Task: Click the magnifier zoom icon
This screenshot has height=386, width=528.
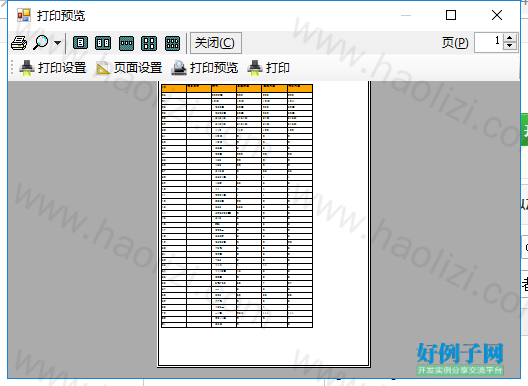Action: pos(41,42)
